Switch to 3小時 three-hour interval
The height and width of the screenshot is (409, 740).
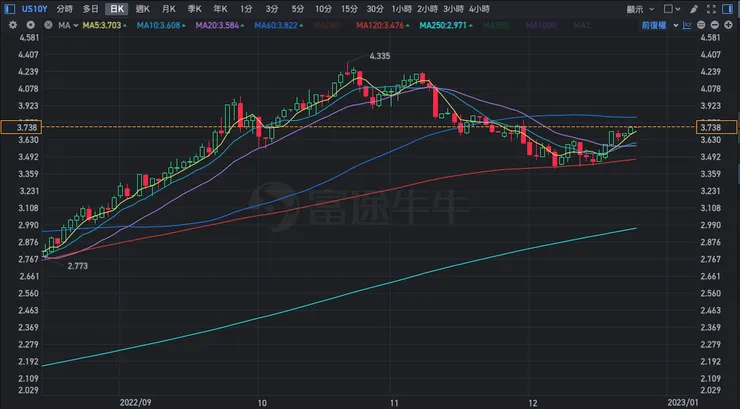pos(454,9)
